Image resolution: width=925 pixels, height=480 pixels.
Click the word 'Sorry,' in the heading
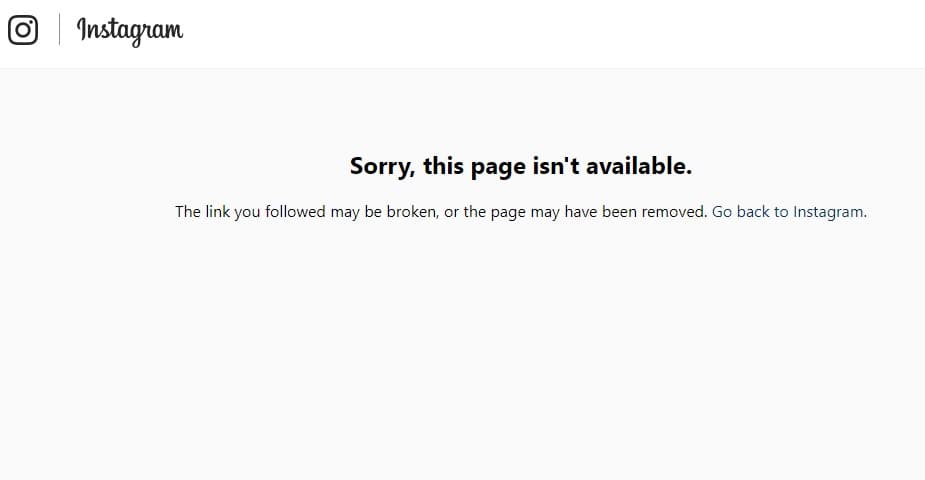(382, 167)
